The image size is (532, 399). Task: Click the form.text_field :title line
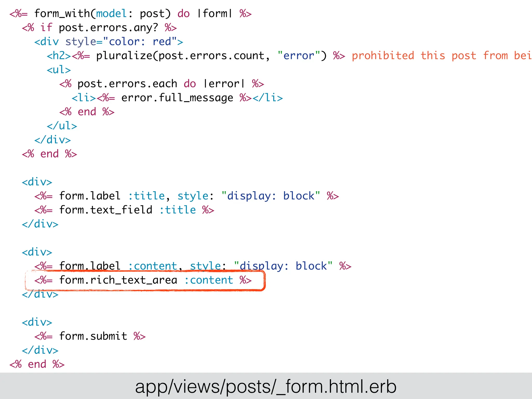(x=124, y=210)
